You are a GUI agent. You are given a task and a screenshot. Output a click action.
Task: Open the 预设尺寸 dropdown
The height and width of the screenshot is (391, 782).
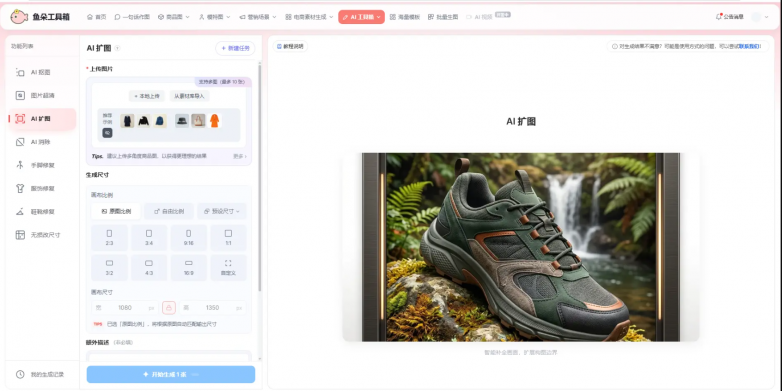pyautogui.click(x=221, y=211)
